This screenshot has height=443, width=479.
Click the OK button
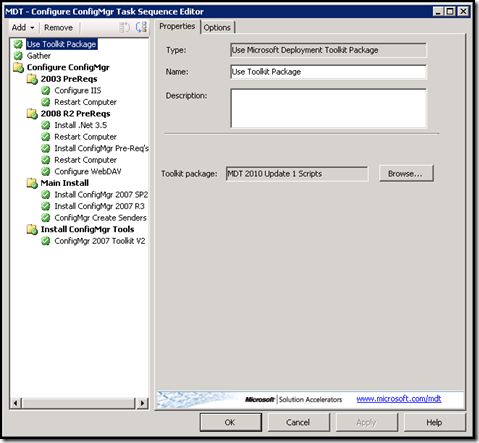231,422
